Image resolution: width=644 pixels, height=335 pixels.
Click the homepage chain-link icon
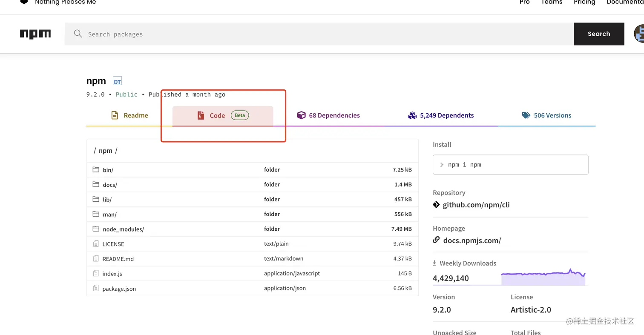(x=436, y=240)
